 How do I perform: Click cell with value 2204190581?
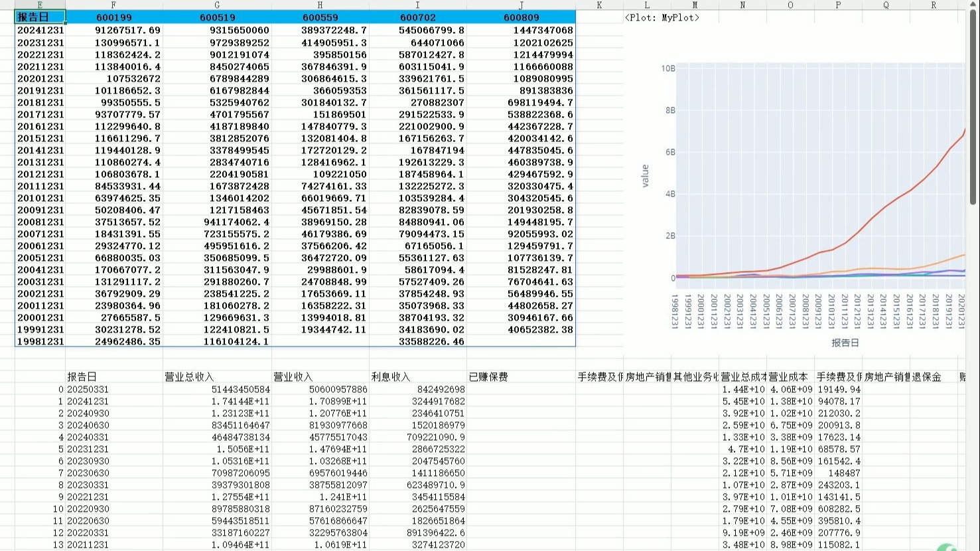pyautogui.click(x=217, y=174)
